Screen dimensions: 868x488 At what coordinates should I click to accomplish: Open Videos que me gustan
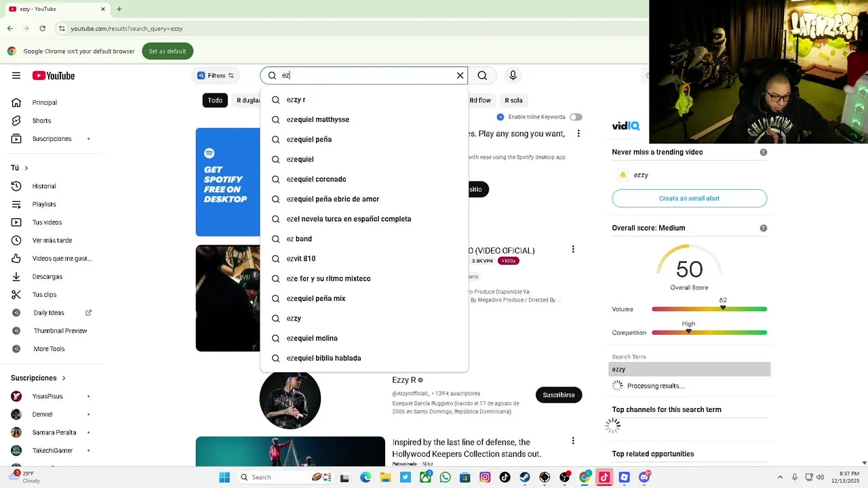[51, 258]
